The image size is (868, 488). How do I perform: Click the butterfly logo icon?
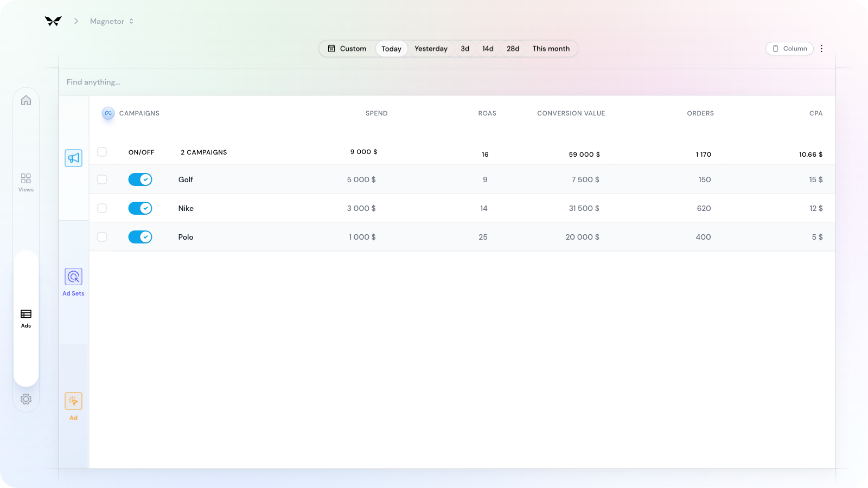click(x=53, y=21)
